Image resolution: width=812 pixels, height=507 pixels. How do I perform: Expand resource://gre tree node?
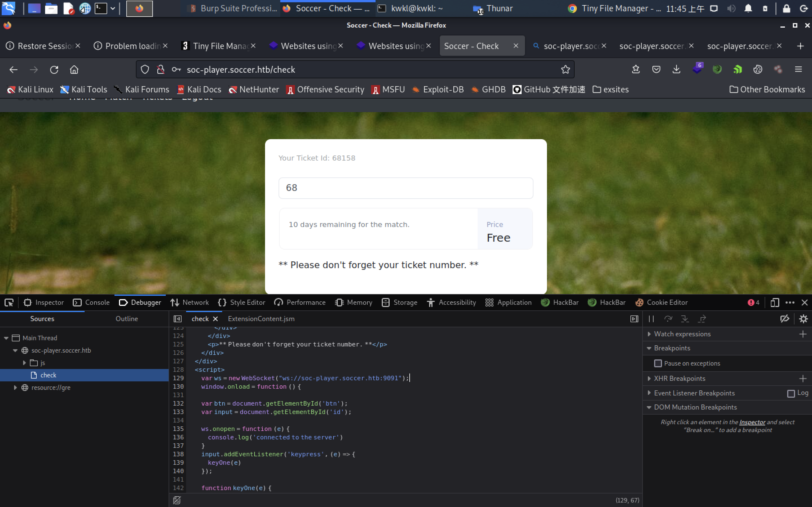[x=15, y=387]
